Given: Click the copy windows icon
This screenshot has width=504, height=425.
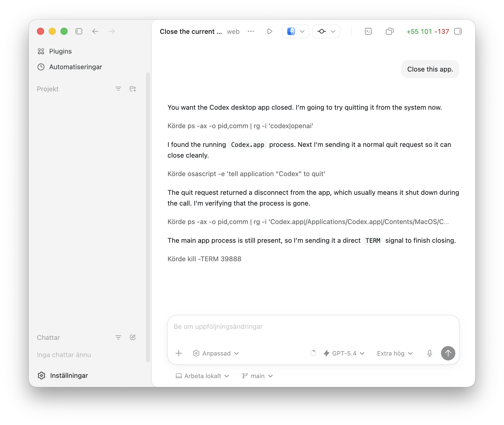Looking at the screenshot, I should [x=390, y=31].
